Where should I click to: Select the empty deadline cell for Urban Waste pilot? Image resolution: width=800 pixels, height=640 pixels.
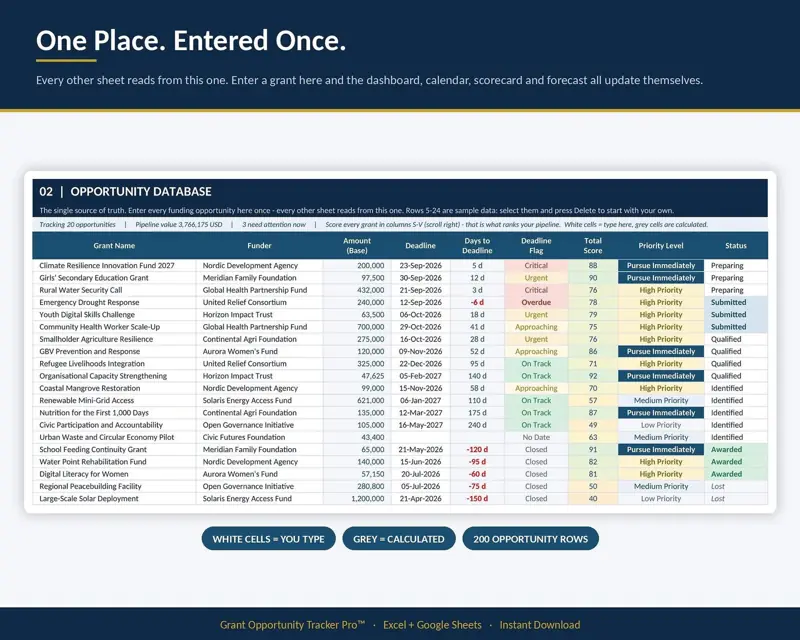pos(420,437)
